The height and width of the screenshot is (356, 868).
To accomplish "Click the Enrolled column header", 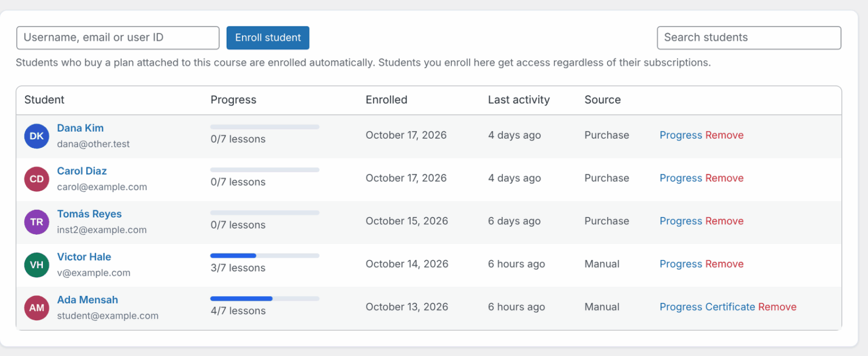I will pyautogui.click(x=387, y=100).
